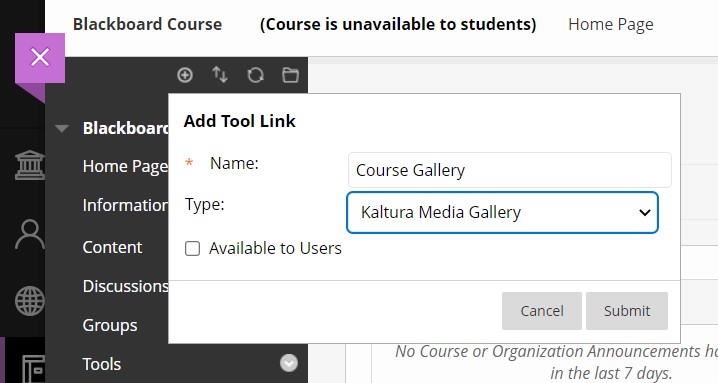Open the folder view icon
Screen dimensions: 718x383
[x=290, y=75]
